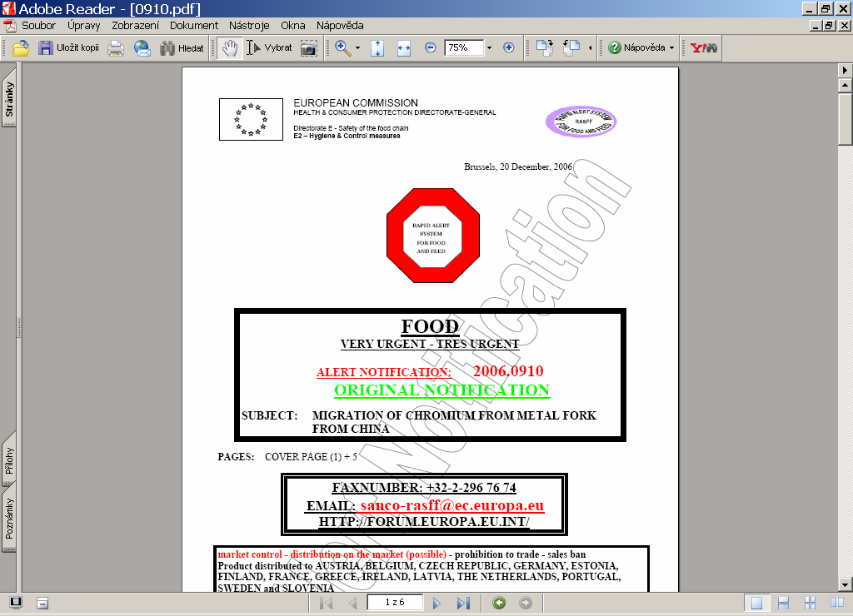This screenshot has height=616, width=853.
Task: Select the Snapshot camera tool
Action: pos(309,47)
